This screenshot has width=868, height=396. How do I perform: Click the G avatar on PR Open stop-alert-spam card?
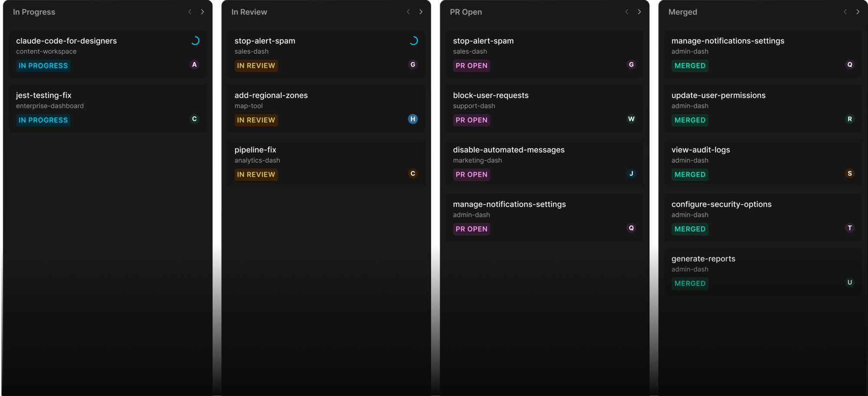pyautogui.click(x=631, y=65)
